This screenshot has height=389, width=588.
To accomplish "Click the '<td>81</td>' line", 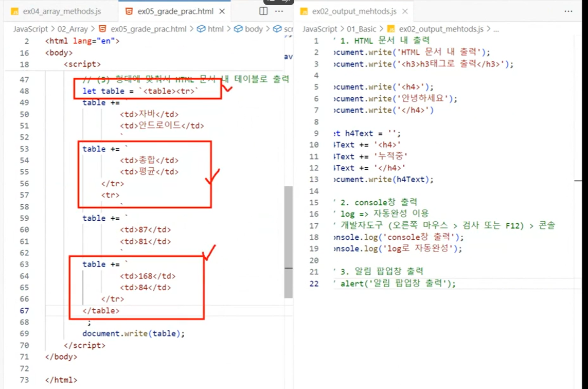I will pos(146,241).
